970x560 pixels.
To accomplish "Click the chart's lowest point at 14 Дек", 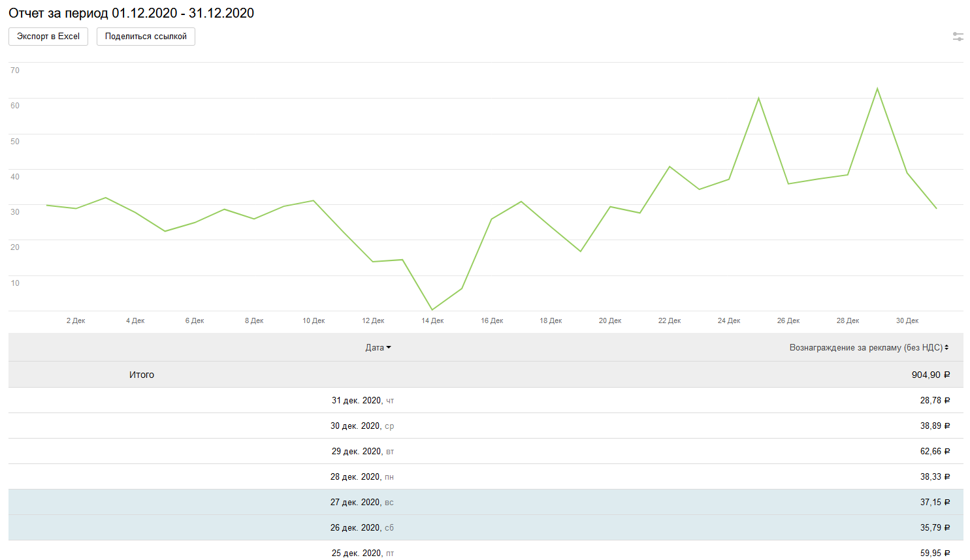I will (432, 309).
